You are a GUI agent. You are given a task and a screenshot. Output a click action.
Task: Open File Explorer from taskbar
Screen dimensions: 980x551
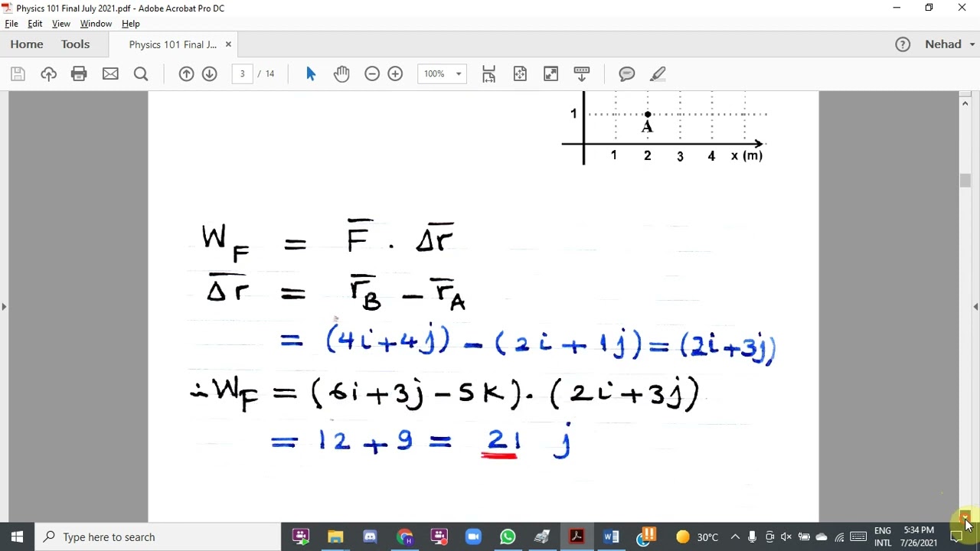(335, 536)
